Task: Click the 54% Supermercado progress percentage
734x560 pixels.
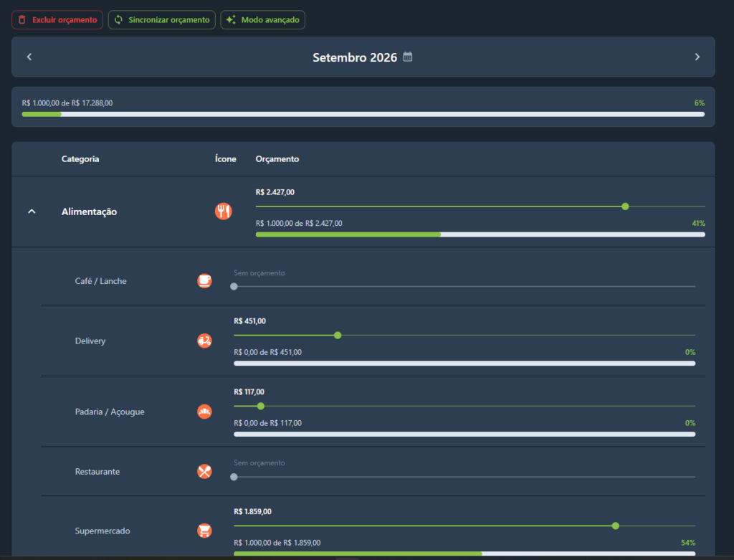Action: click(688, 543)
